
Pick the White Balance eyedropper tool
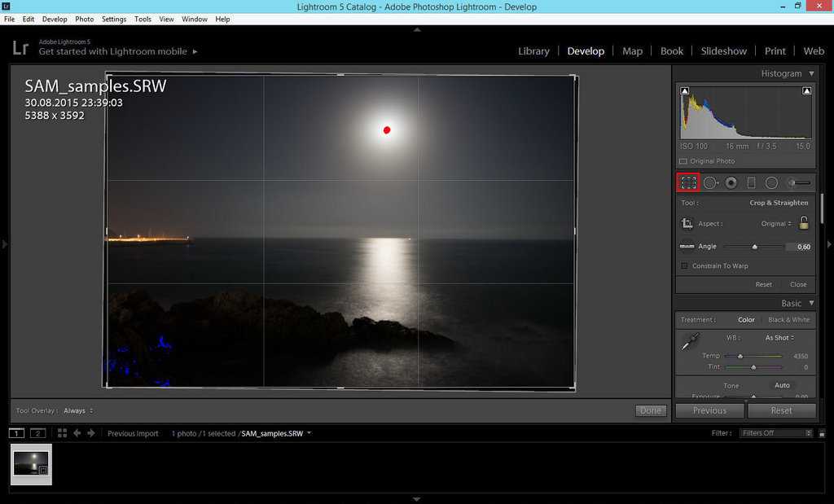tap(689, 342)
